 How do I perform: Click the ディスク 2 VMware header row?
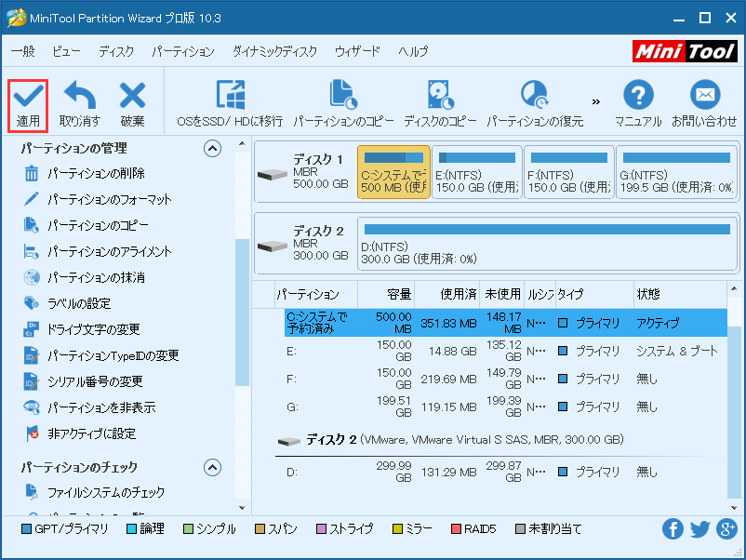[x=500, y=440]
